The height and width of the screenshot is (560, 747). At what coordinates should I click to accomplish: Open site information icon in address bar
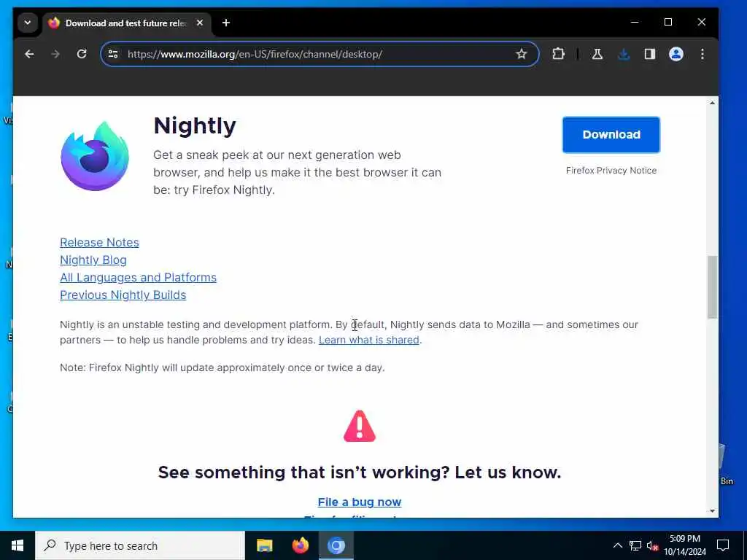(x=113, y=54)
